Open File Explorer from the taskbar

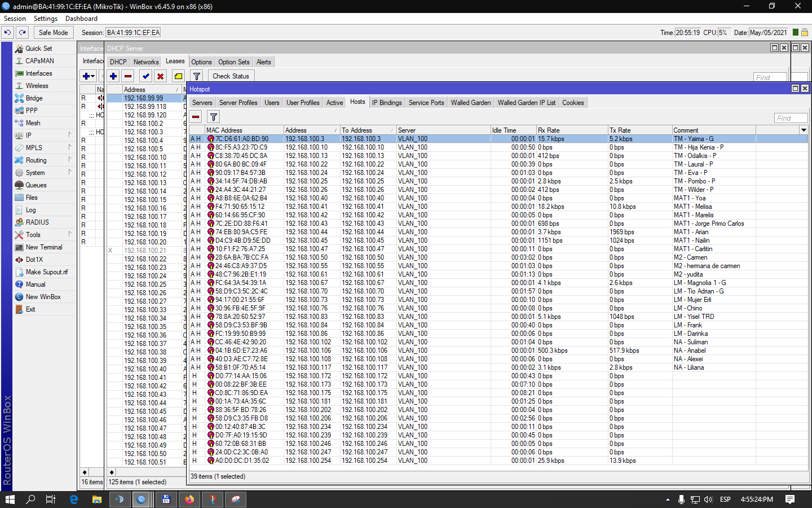97,500
